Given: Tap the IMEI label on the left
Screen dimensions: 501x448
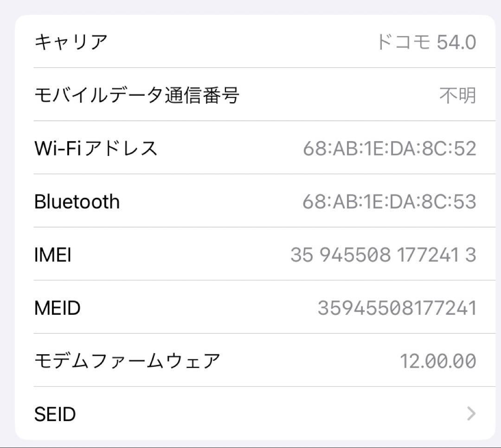Looking at the screenshot, I should click(51, 254).
